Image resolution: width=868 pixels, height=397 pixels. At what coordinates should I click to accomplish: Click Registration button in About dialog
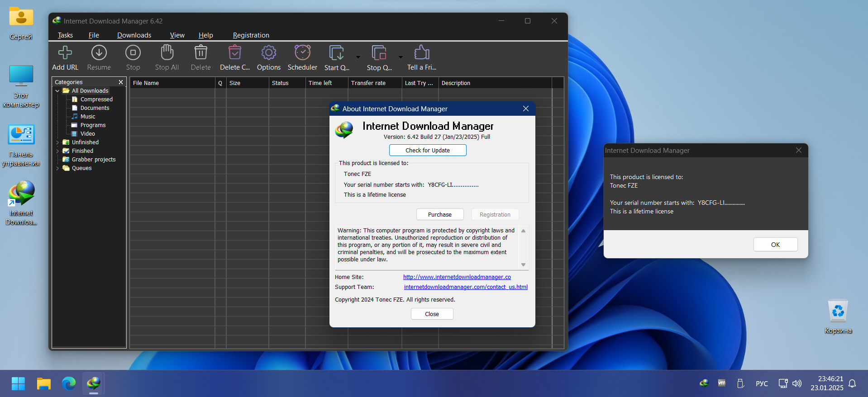click(x=495, y=215)
